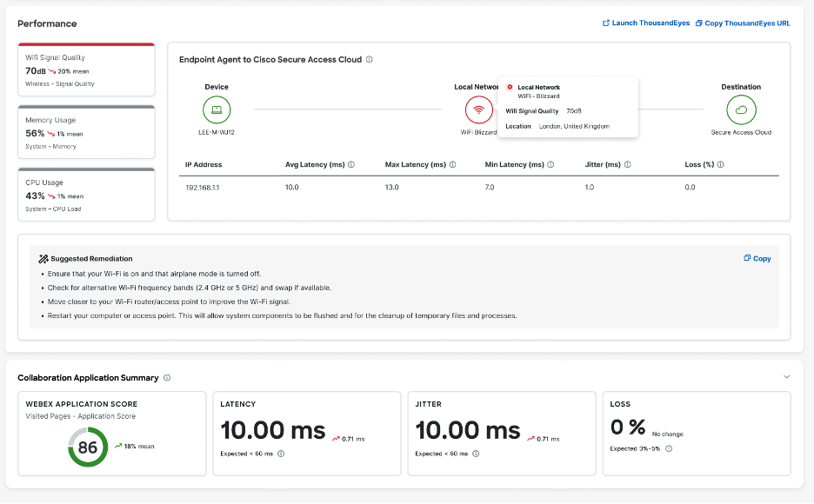
Task: Click the red WiFi Local Network icon
Action: [479, 110]
